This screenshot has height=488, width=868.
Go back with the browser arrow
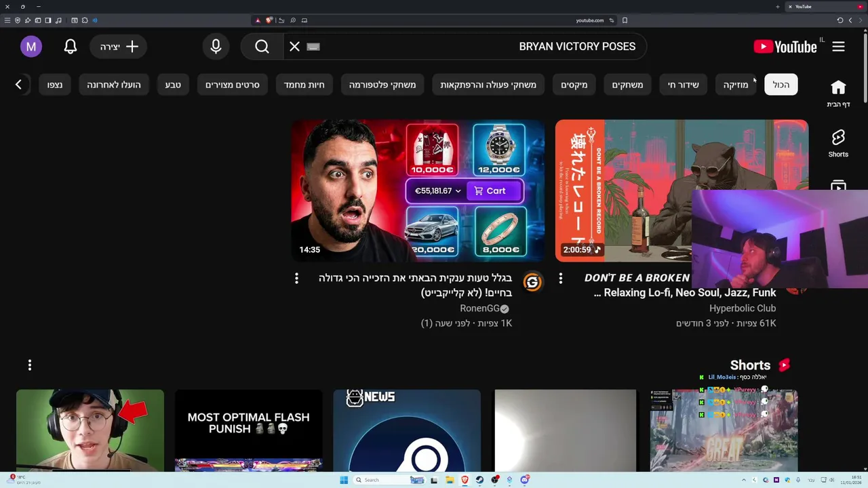point(850,20)
